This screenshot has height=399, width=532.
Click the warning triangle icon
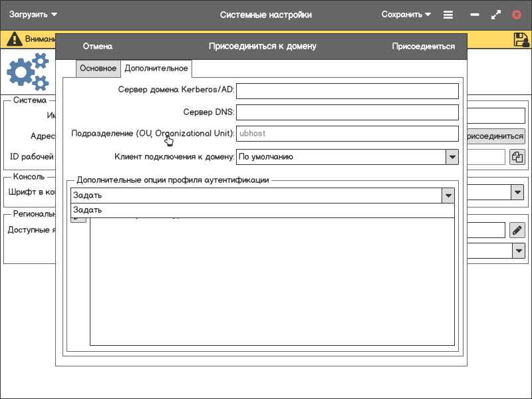[x=14, y=39]
